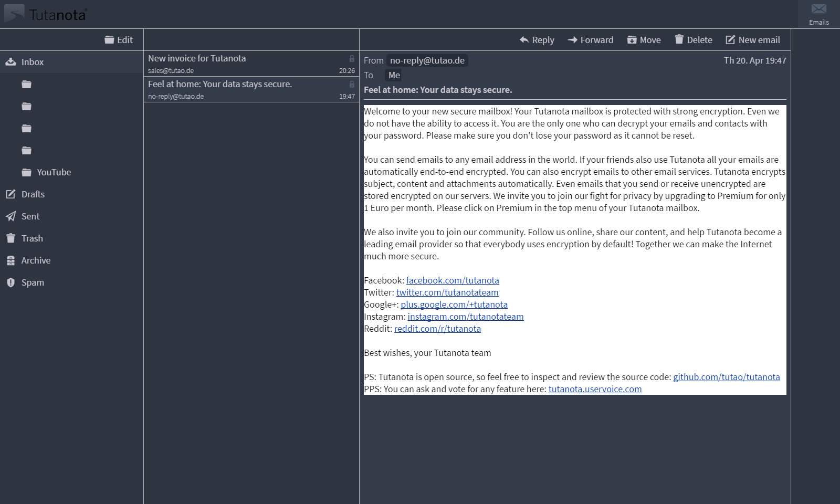The height and width of the screenshot is (504, 840).
Task: Click the 'Me' recipient chip
Action: point(394,75)
